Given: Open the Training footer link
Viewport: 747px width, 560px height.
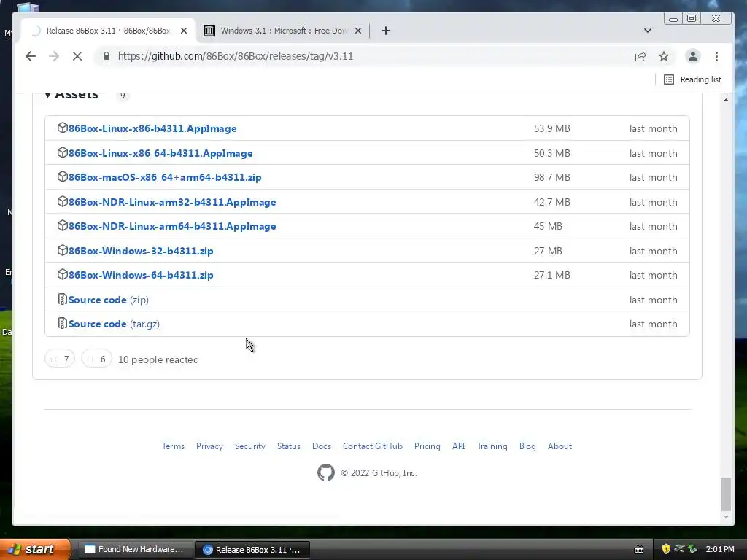Looking at the screenshot, I should coord(492,446).
